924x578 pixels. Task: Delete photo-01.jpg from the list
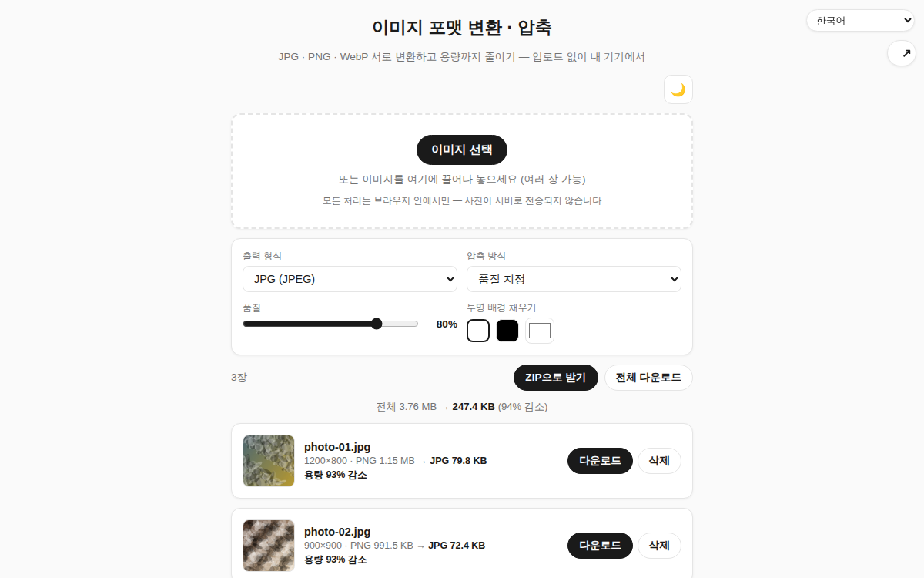(659, 461)
